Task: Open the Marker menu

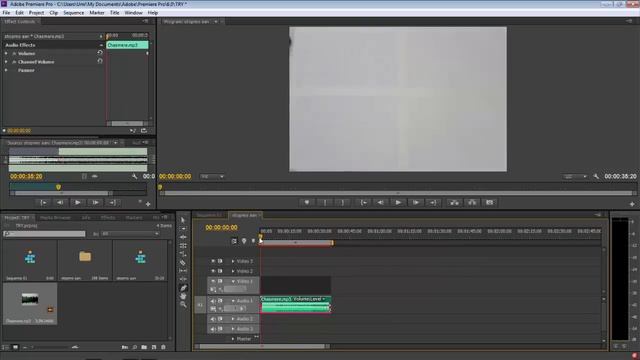Action: tap(97, 13)
